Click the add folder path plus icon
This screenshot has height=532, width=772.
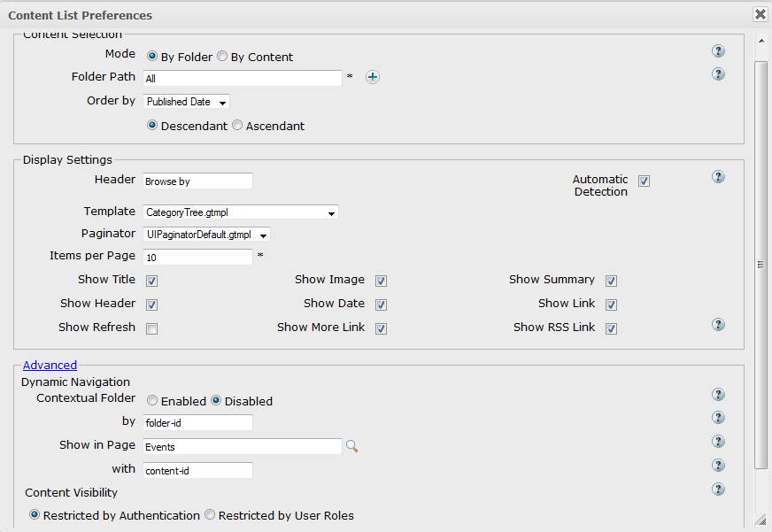373,77
